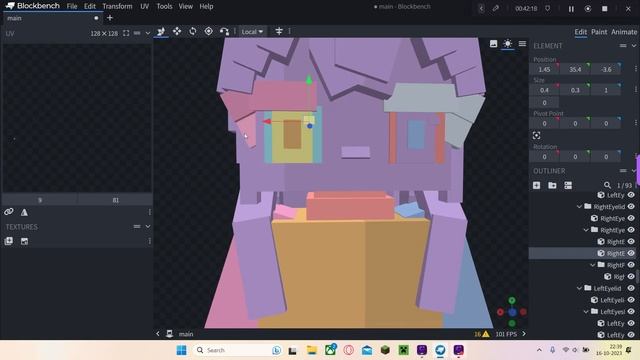Collapse the LeftEyelid group chevron
The height and width of the screenshot is (360, 640).
(x=579, y=288)
